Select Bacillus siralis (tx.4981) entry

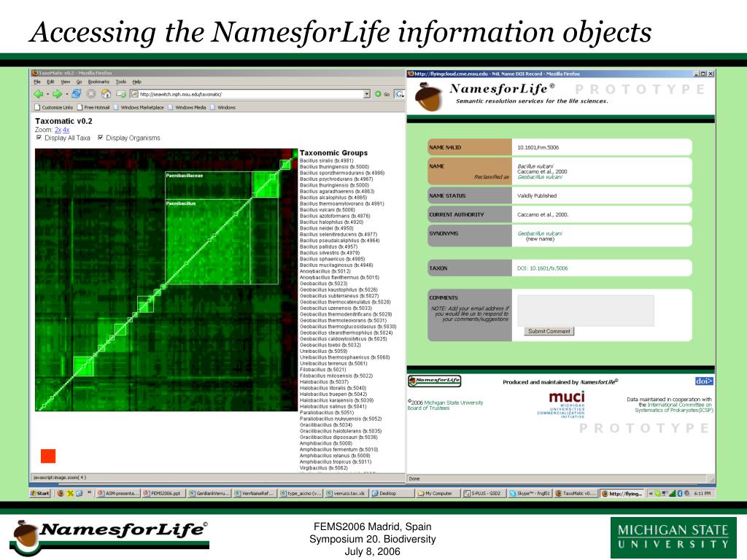[326, 161]
